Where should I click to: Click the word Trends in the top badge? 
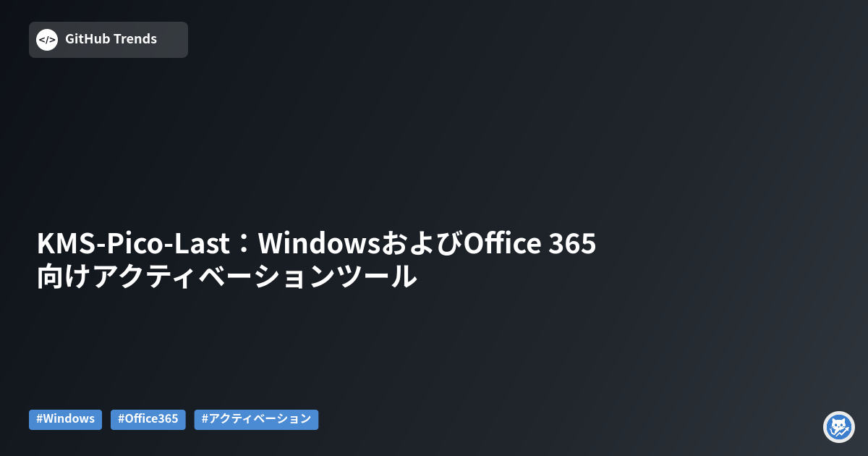135,39
